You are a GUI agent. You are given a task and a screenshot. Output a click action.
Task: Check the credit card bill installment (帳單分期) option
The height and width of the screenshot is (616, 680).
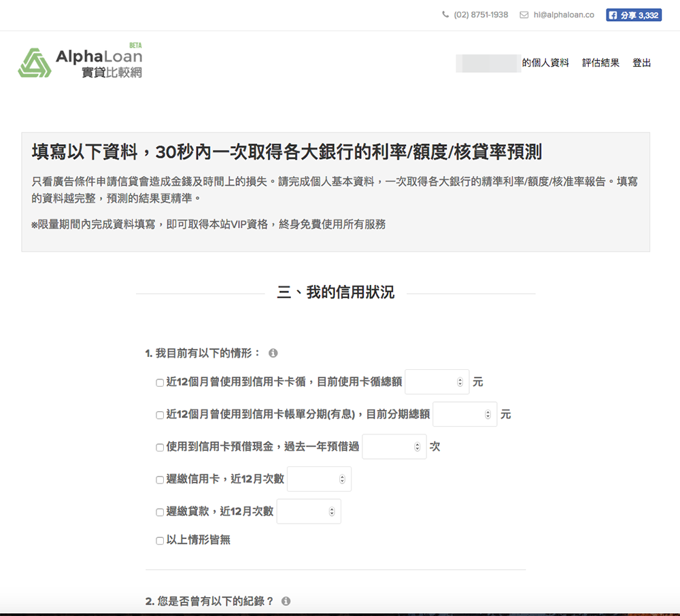click(160, 415)
